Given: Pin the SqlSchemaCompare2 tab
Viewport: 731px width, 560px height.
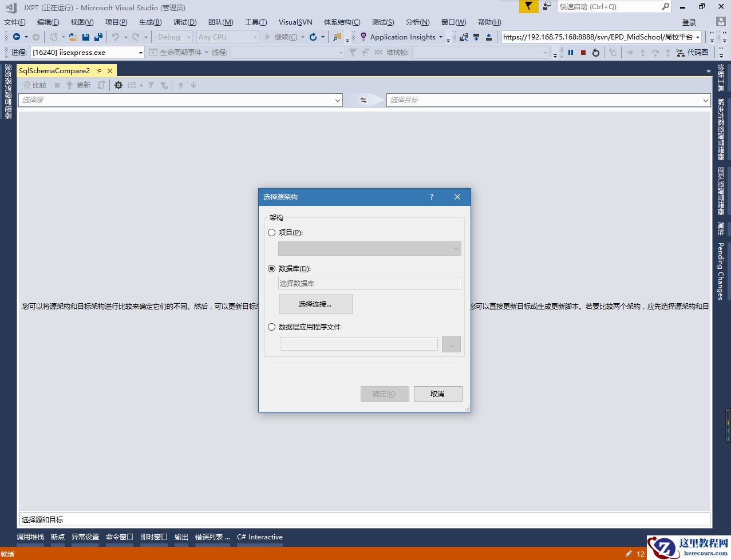Looking at the screenshot, I should click(99, 71).
